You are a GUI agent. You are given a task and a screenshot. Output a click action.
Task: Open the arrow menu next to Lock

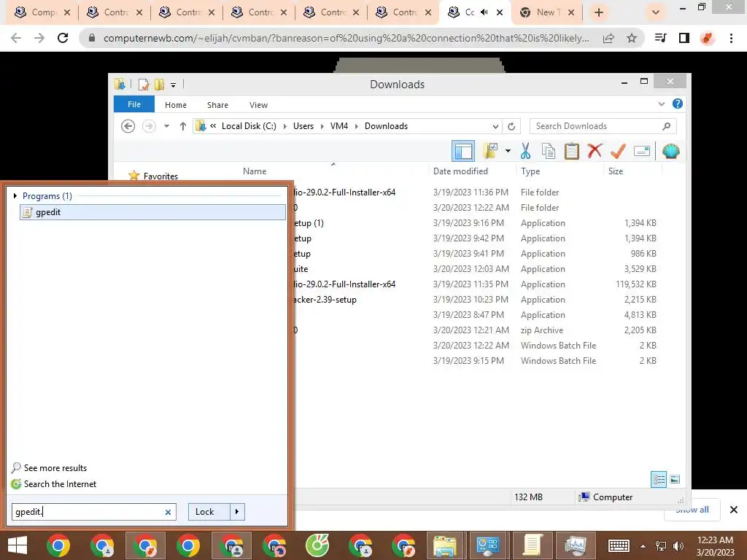237,512
